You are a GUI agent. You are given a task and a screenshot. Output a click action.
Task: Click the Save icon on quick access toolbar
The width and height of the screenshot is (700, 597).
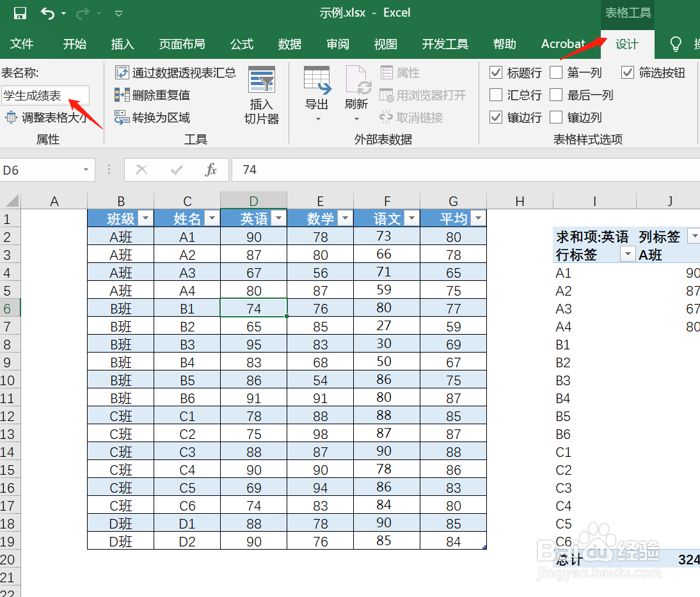click(x=21, y=13)
